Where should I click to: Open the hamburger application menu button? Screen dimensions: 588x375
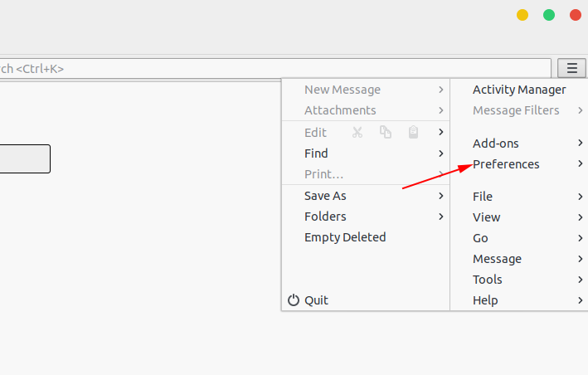pos(572,68)
